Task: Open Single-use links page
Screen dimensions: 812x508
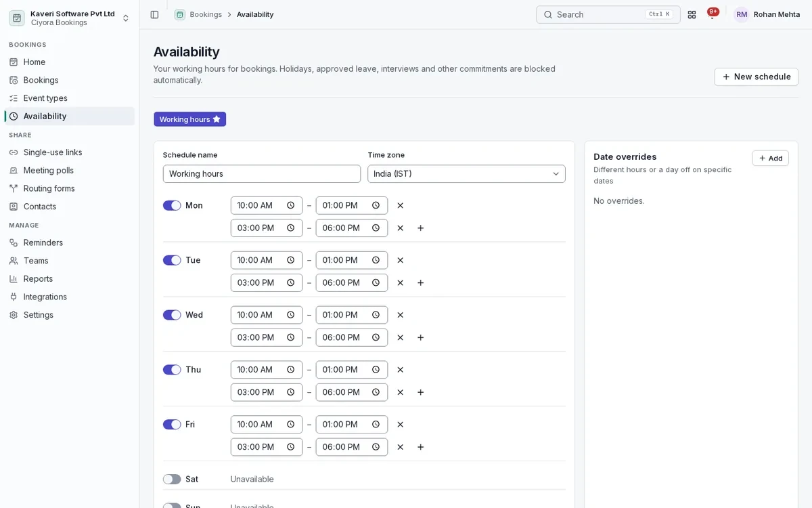Action: tap(69, 152)
